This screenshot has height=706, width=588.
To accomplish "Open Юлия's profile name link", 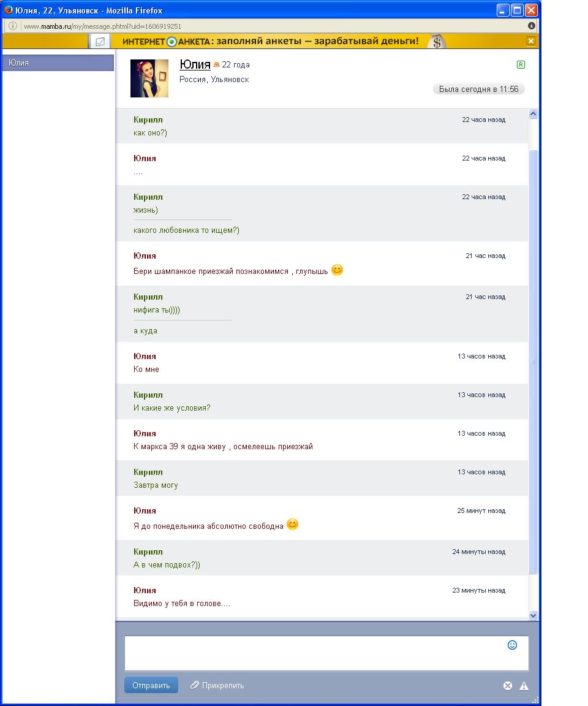I will (195, 64).
